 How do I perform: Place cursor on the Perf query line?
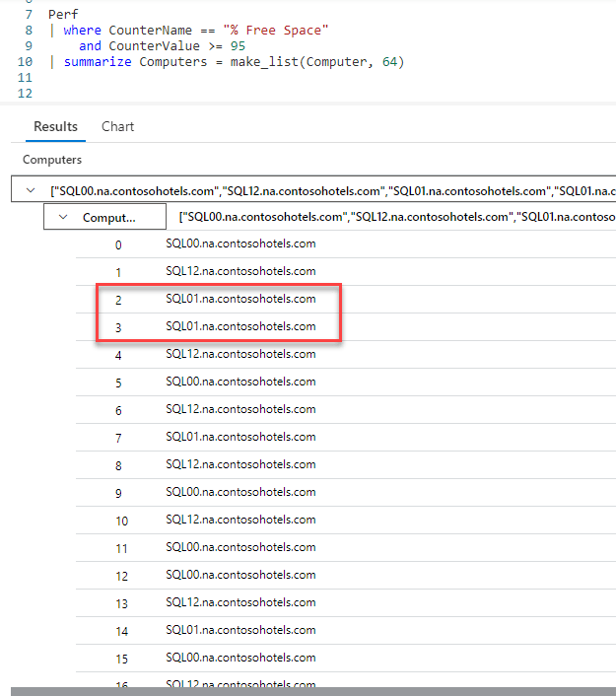[63, 15]
